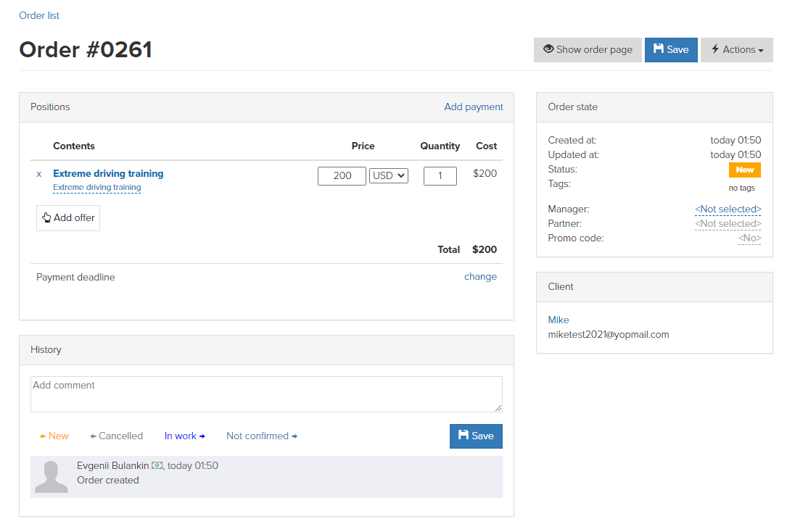
Task: Go back to Order list
Action: click(x=39, y=15)
